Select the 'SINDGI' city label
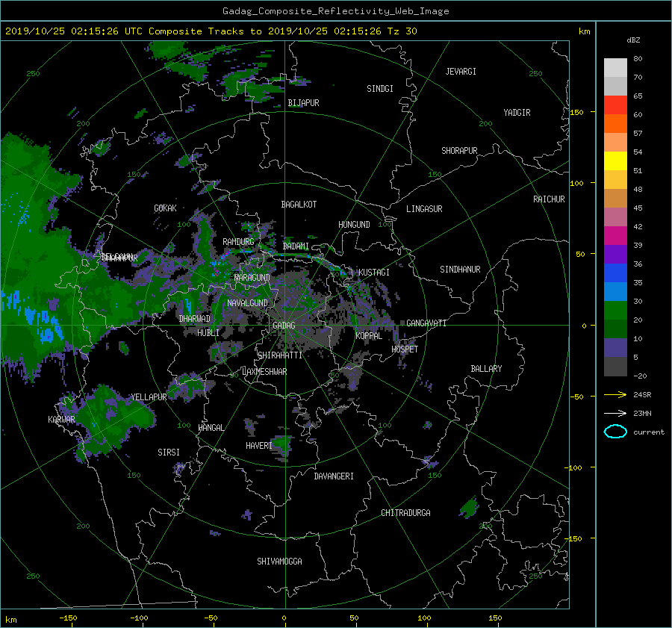Screen dimensions: 672x628 pyautogui.click(x=380, y=89)
